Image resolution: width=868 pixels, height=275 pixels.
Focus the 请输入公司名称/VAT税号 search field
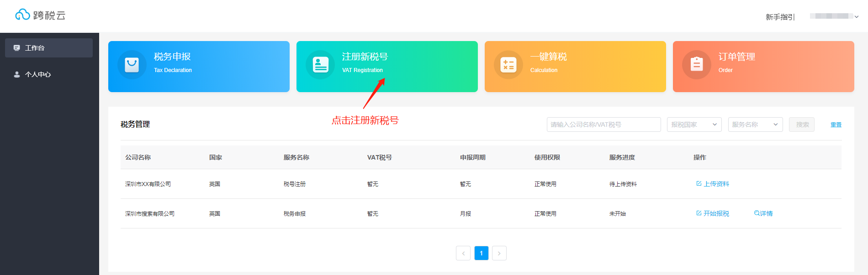pos(603,125)
